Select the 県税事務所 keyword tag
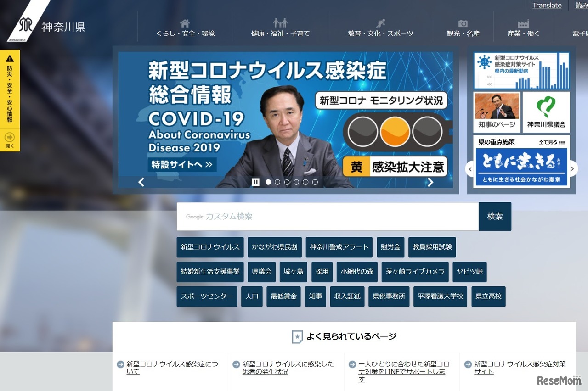This screenshot has height=391, width=588. coord(389,296)
